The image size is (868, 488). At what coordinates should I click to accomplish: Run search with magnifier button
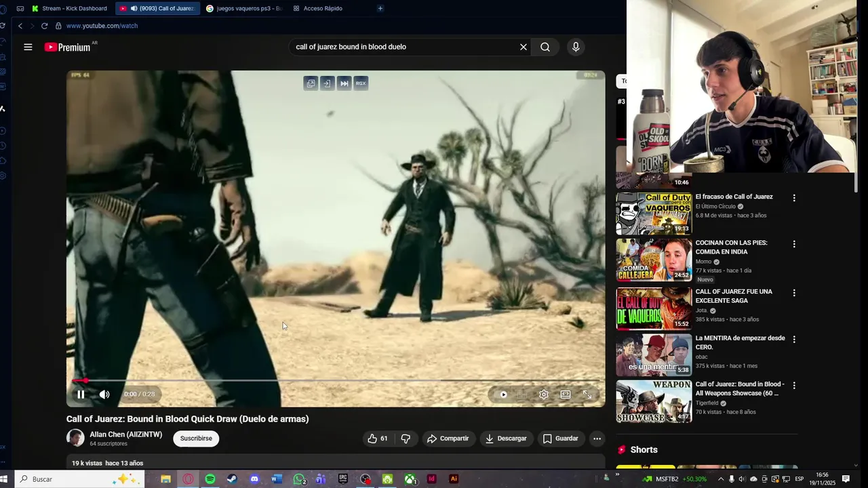545,47
